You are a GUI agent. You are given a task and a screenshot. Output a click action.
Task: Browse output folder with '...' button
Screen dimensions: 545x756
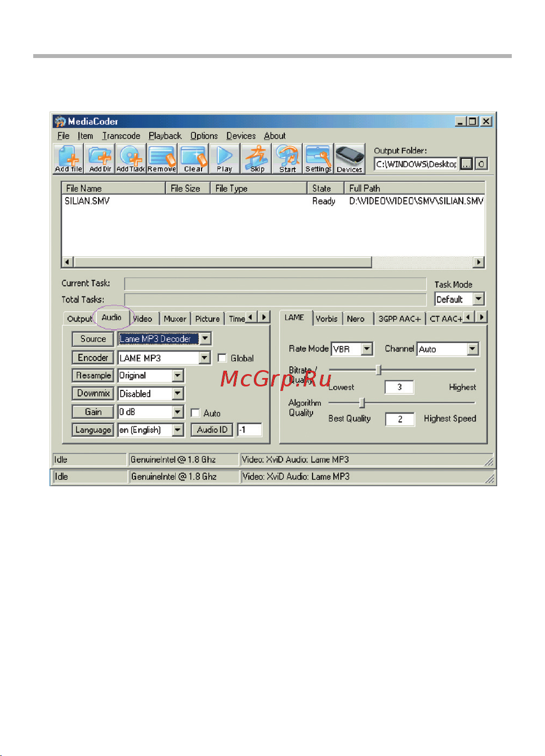click(467, 164)
